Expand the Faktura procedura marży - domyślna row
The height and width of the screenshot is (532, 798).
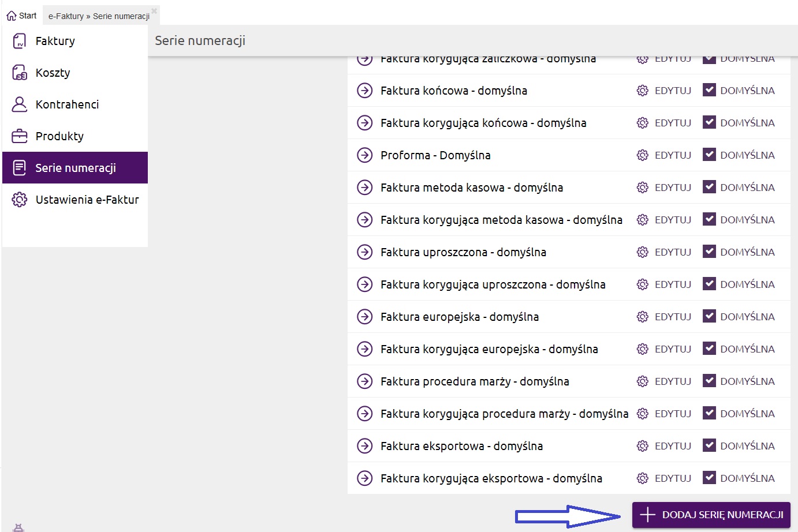pyautogui.click(x=364, y=381)
